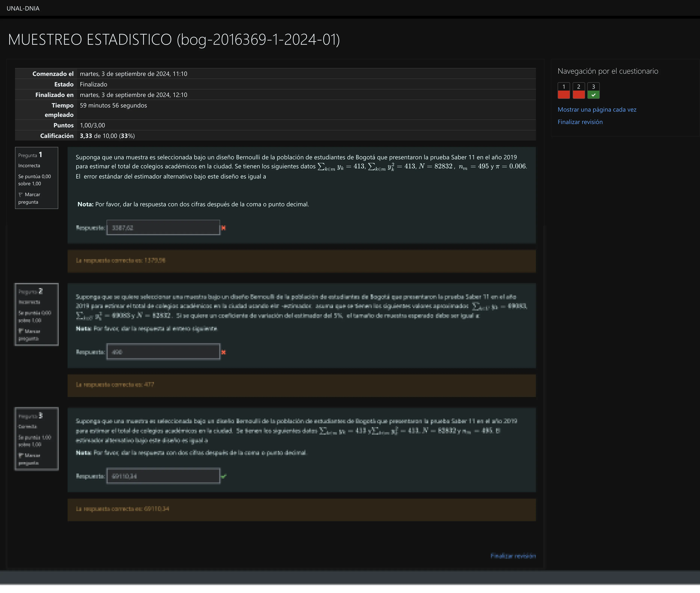Image resolution: width=700 pixels, height=593 pixels.
Task: Click the flag icon for question 3
Action: [20, 455]
